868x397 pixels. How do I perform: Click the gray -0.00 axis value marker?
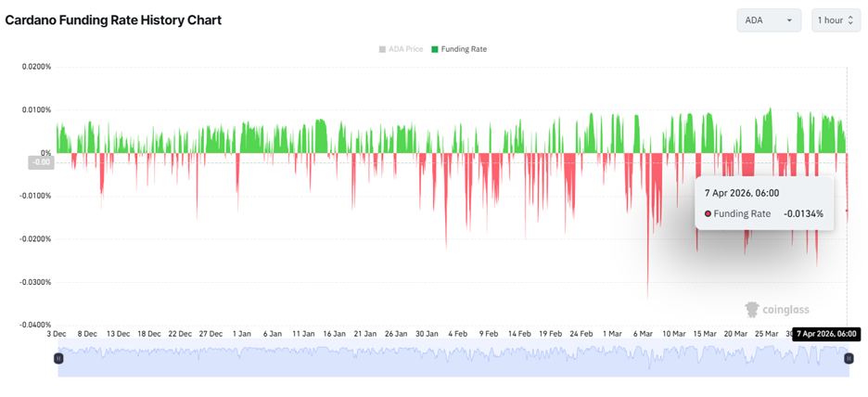click(x=40, y=162)
